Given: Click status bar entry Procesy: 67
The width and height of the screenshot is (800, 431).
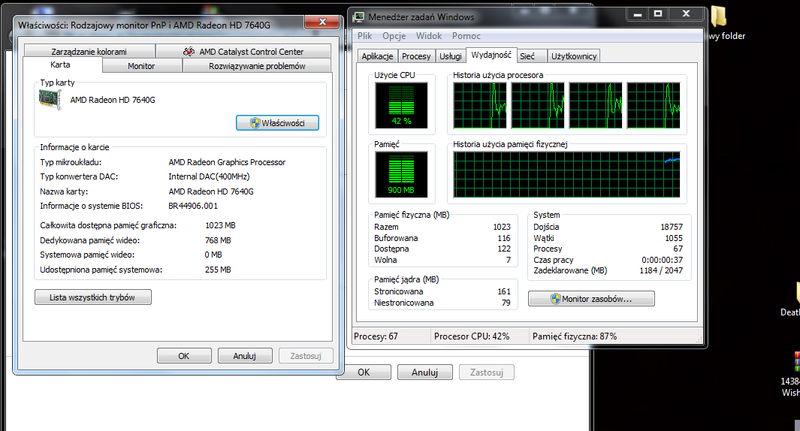Looking at the screenshot, I should 376,337.
